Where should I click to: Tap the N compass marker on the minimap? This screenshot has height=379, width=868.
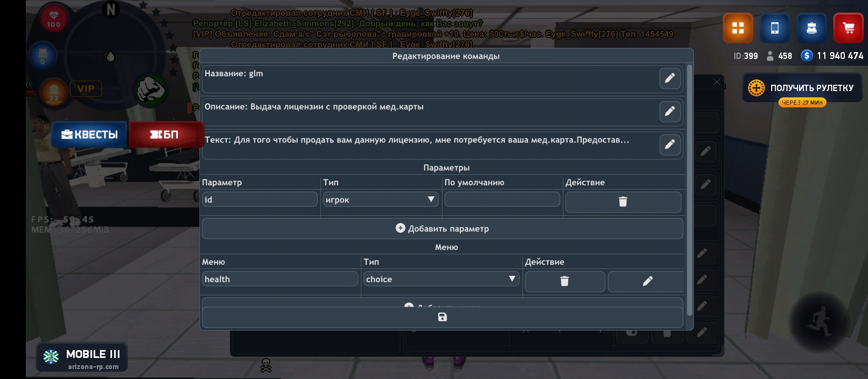pyautogui.click(x=111, y=9)
